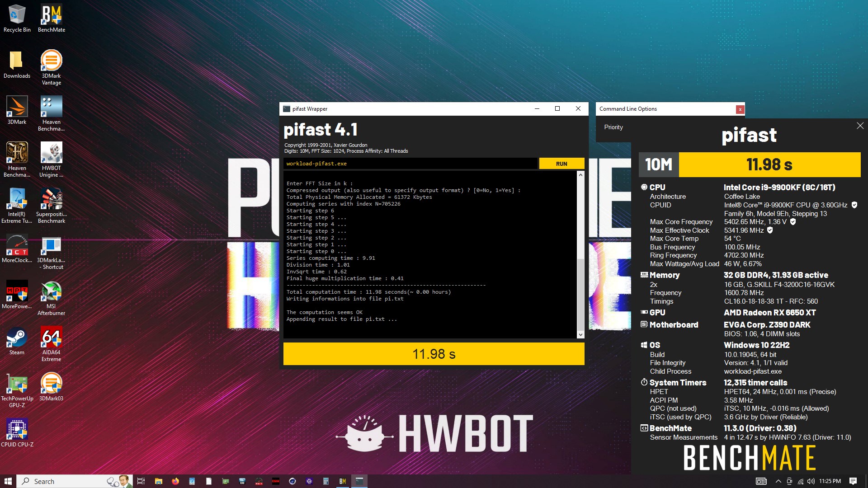The height and width of the screenshot is (488, 868).
Task: Click the taskbar Search box
Action: pos(75,481)
